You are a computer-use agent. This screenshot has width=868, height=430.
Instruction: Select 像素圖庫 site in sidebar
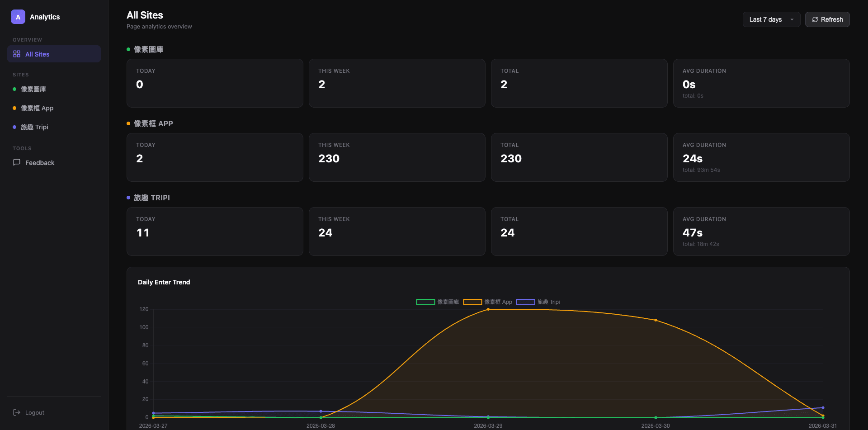(33, 89)
